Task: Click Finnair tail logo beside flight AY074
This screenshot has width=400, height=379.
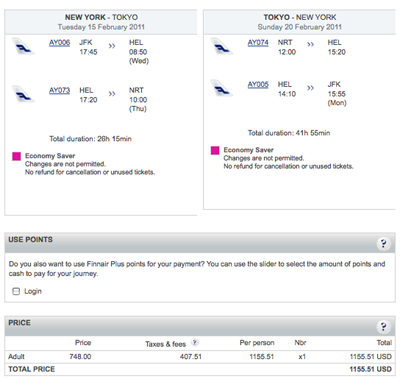Action: point(222,46)
